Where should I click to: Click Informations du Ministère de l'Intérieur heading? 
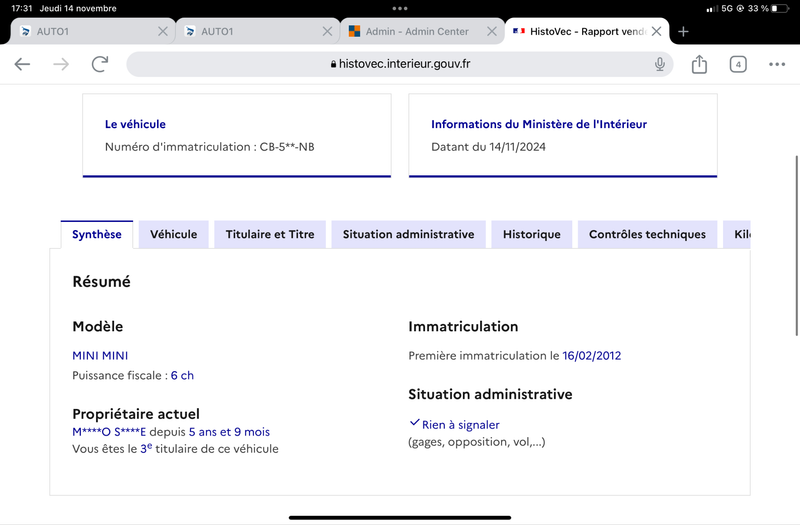tap(539, 124)
